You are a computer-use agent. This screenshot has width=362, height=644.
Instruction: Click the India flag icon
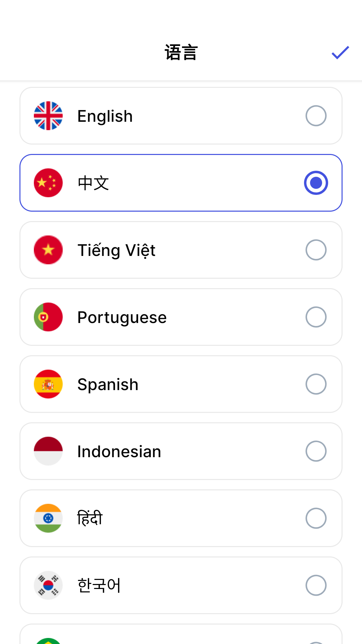[x=48, y=518]
